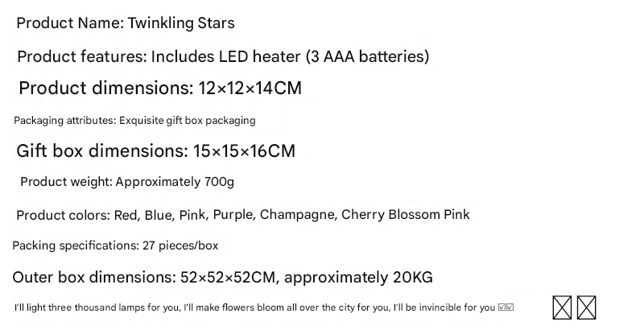The height and width of the screenshot is (330, 644).
Task: Click the Packaging attributes gift box line
Action: point(134,121)
